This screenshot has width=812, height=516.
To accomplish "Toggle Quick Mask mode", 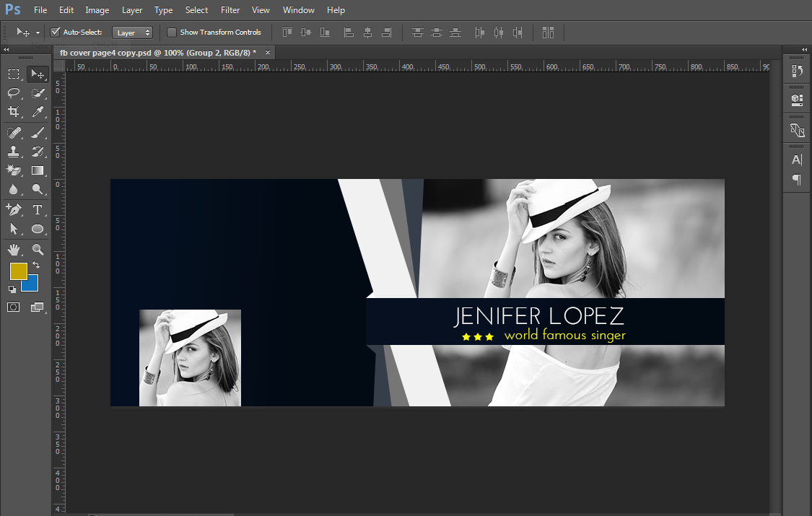I will click(14, 307).
